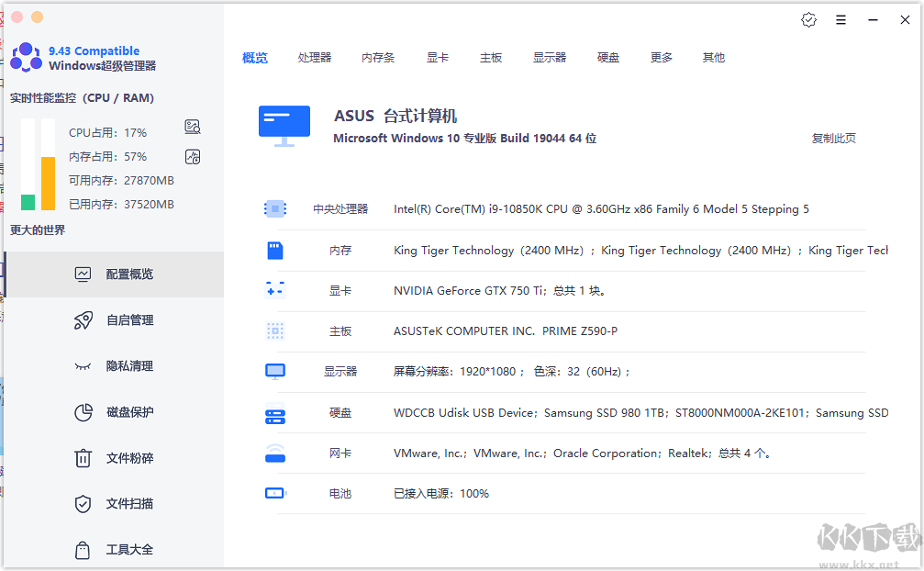The image size is (924, 571).
Task: Switch to the 处理器 processor tab
Action: tap(315, 57)
